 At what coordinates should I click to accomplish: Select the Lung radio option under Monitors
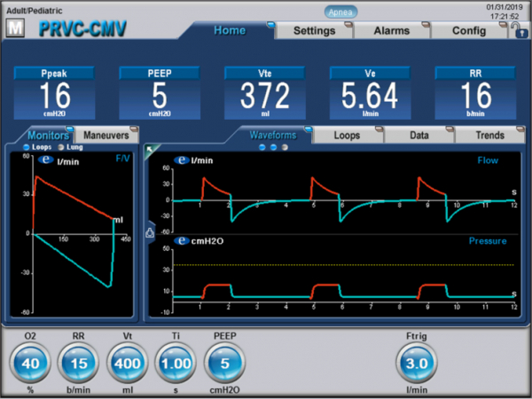pos(61,147)
